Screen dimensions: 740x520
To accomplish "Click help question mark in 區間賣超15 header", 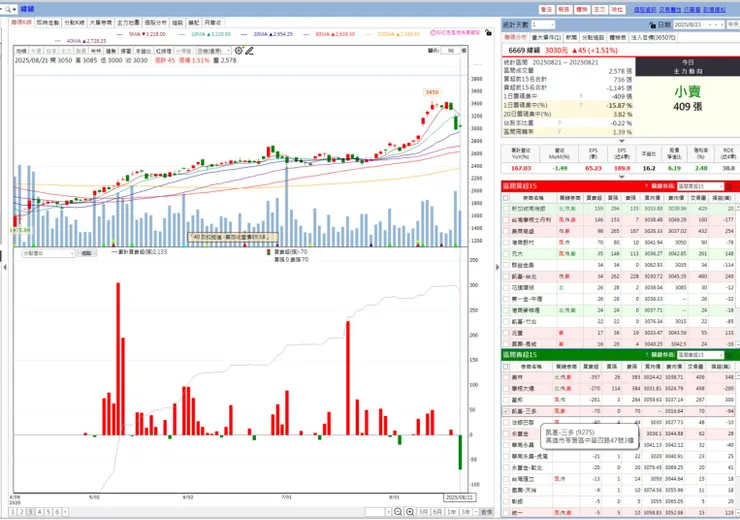I will 646,355.
